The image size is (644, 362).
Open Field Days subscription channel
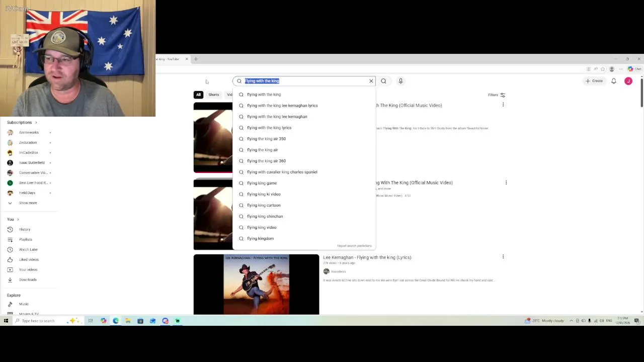click(27, 193)
